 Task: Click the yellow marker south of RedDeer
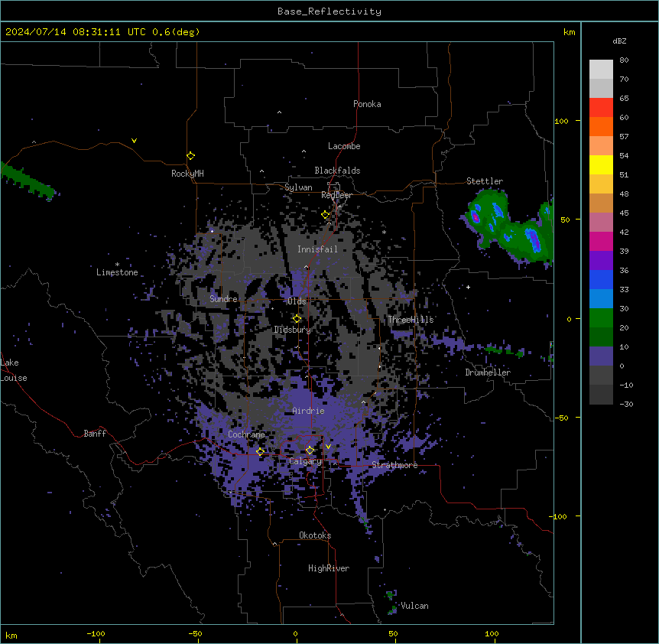click(326, 215)
